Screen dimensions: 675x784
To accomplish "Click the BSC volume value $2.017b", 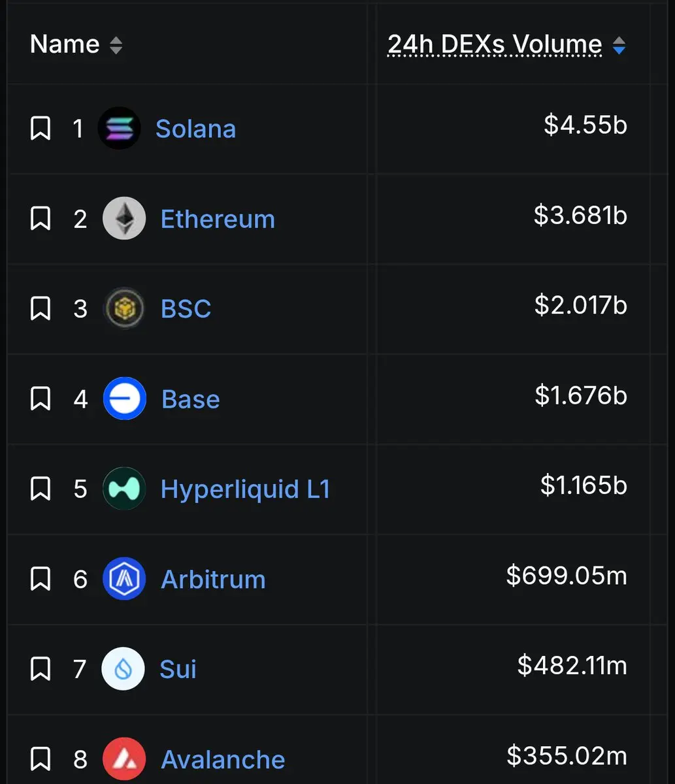I will coord(581,305).
